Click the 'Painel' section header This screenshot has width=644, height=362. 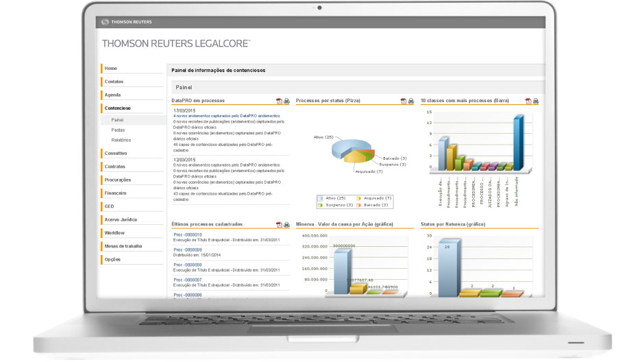click(x=184, y=88)
